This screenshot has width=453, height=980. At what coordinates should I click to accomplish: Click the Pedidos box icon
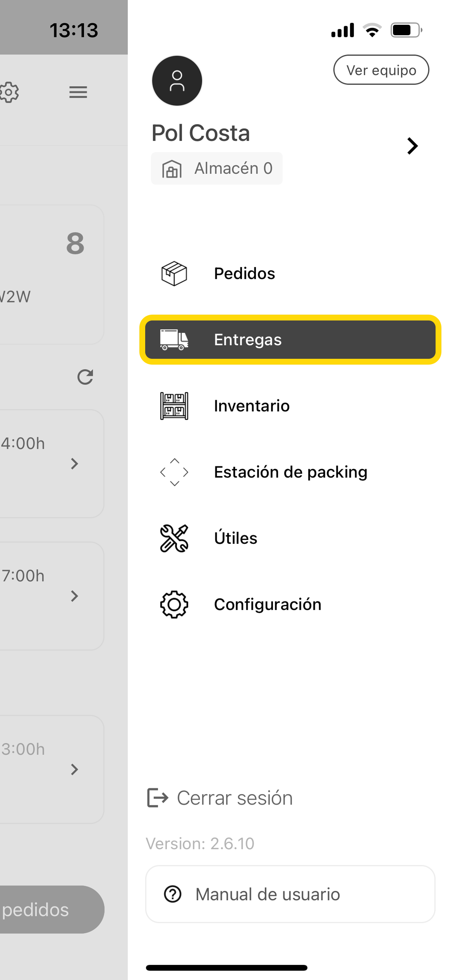pos(174,274)
